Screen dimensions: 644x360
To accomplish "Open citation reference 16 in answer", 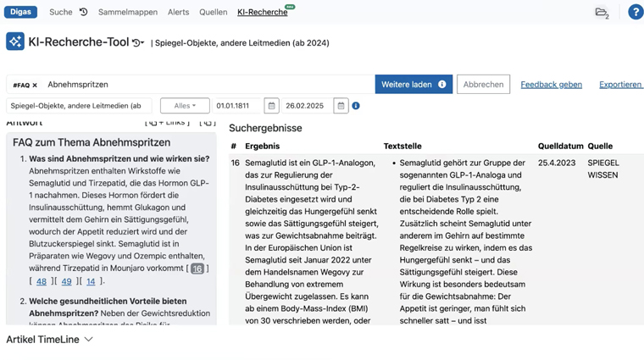I will tap(197, 269).
